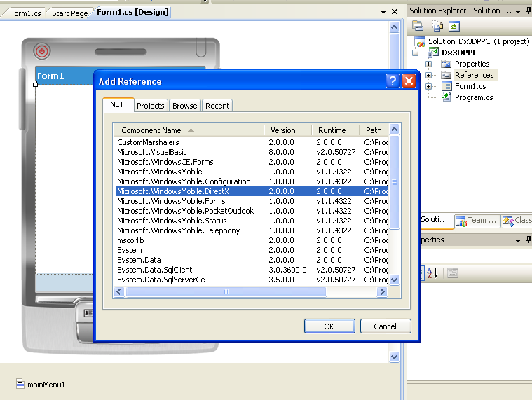This screenshot has height=400, width=532.
Task: Pin the Properties panel
Action: click(x=528, y=240)
